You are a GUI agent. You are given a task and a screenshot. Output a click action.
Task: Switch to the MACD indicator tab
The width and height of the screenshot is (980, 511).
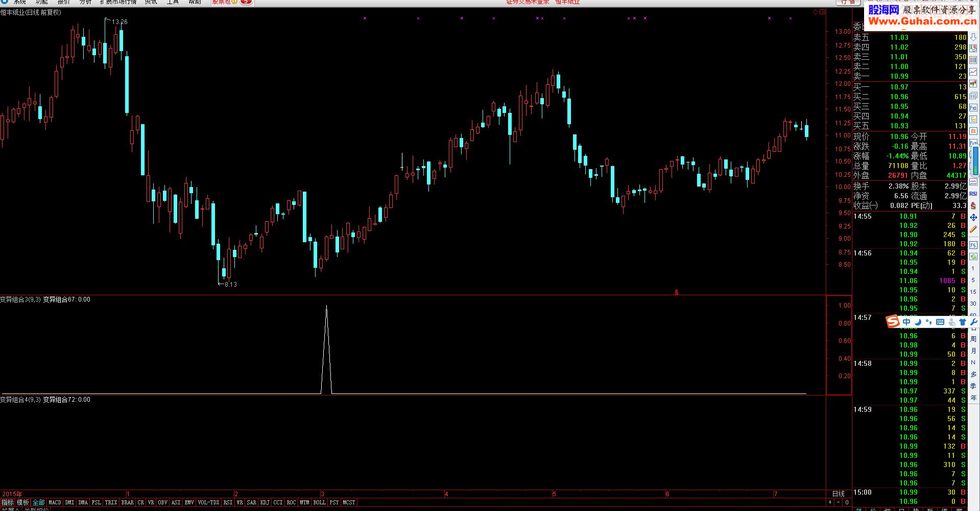point(55,502)
